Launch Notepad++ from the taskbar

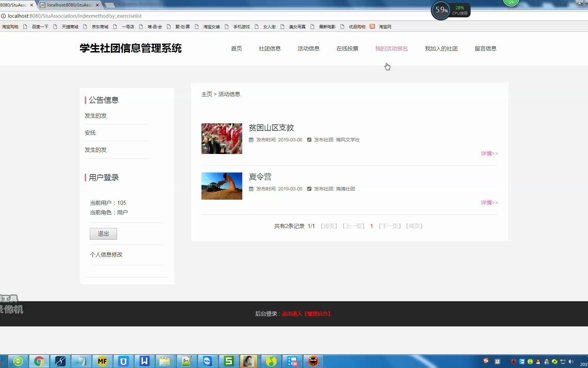pos(186,361)
